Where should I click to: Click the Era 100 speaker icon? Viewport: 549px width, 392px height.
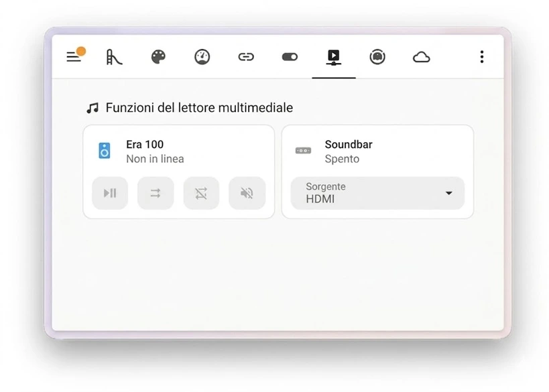point(105,151)
